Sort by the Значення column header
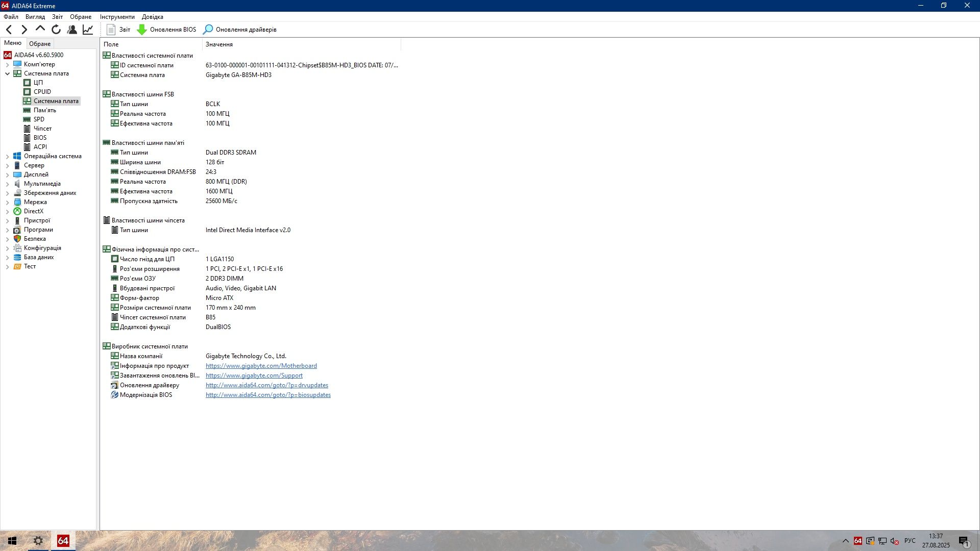This screenshot has height=551, width=980. click(x=302, y=44)
